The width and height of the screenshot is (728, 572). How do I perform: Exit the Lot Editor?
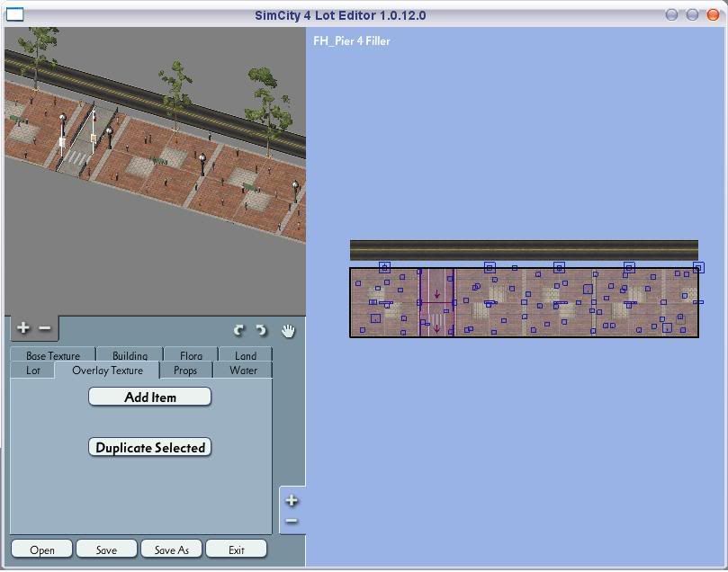pyautogui.click(x=237, y=550)
